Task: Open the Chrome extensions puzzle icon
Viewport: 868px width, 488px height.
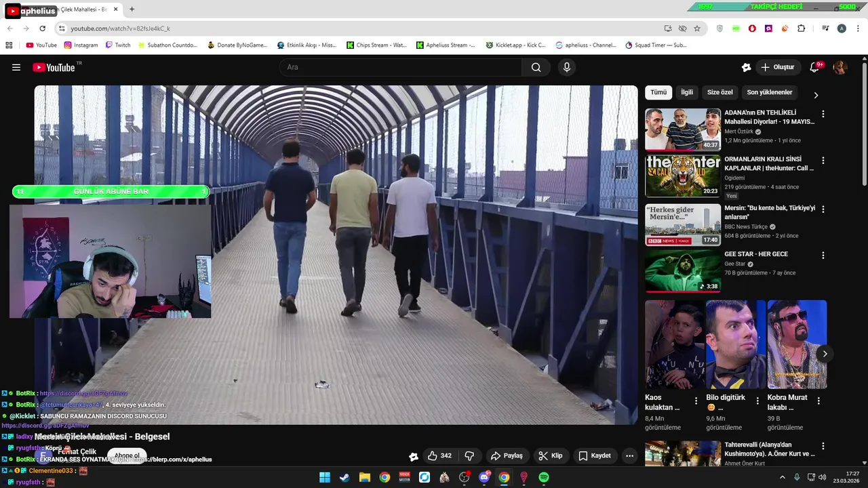Action: (x=802, y=28)
